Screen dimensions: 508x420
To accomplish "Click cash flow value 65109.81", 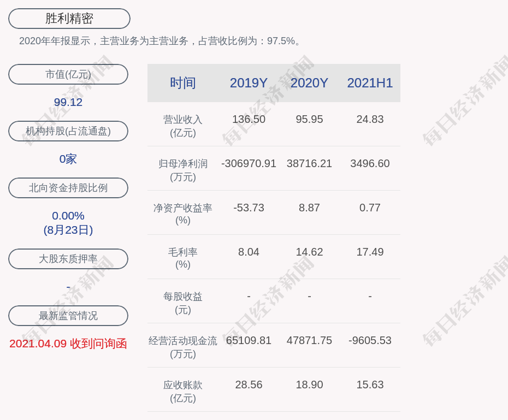I will click(249, 340).
